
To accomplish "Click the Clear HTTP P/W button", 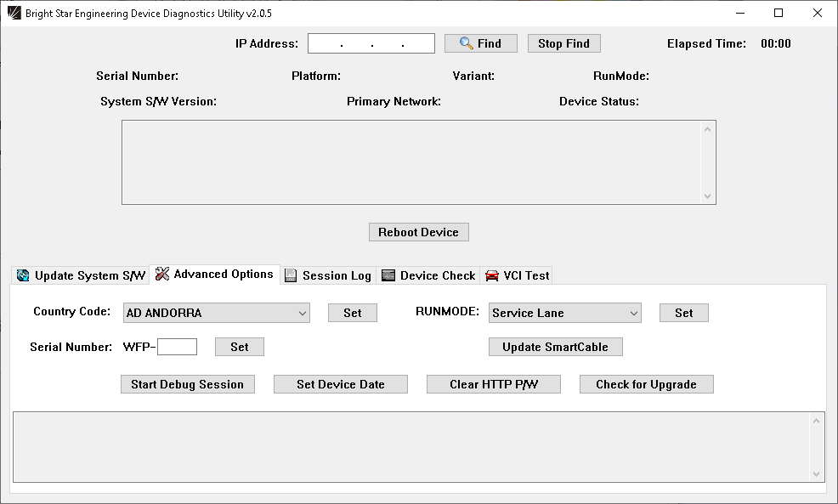I will click(494, 384).
